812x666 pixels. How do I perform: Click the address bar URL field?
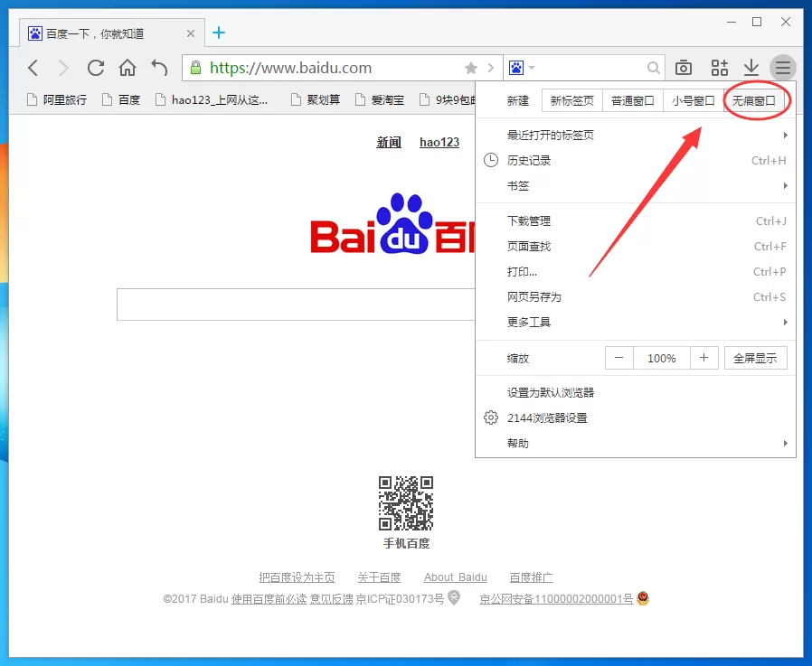pyautogui.click(x=343, y=68)
